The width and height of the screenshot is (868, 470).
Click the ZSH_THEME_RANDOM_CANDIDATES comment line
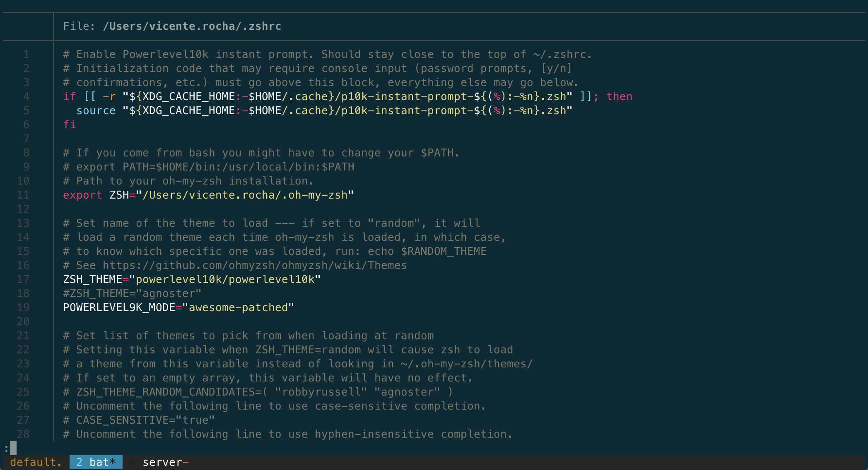coord(258,392)
